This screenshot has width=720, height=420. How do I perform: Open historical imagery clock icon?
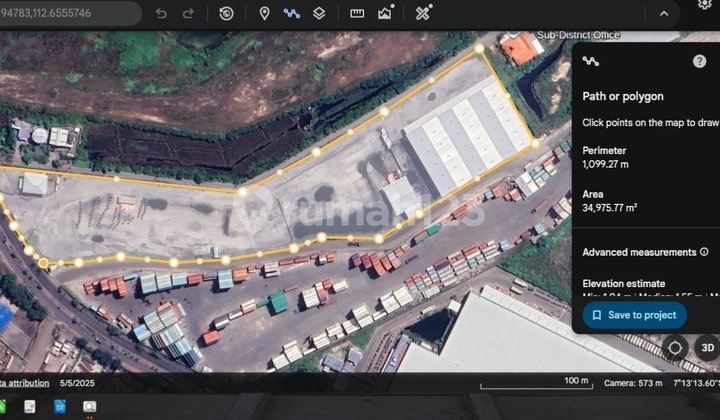click(x=226, y=13)
